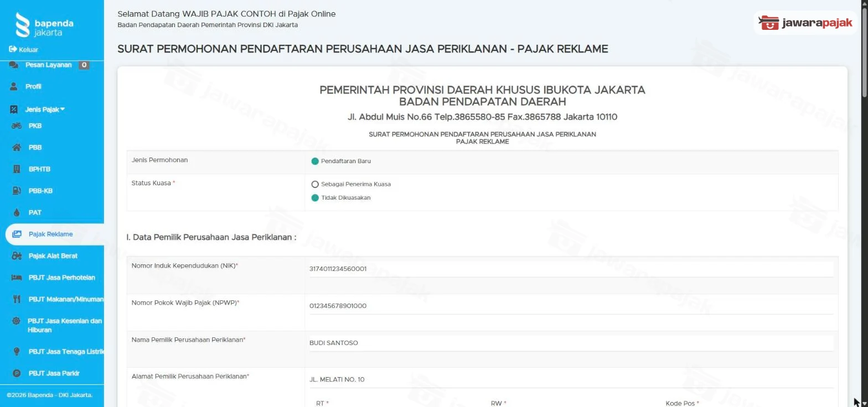
Task: Click the Pesan Layanan chat icon
Action: [x=14, y=65]
